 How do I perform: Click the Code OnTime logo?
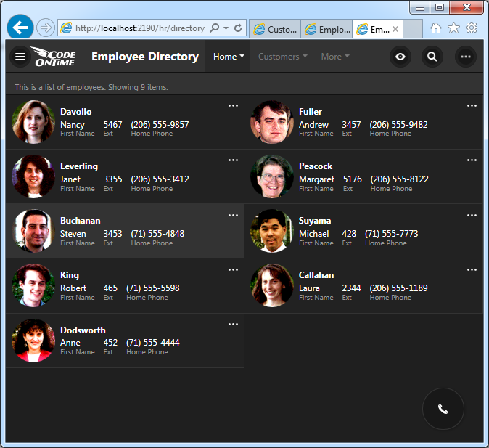coord(54,57)
